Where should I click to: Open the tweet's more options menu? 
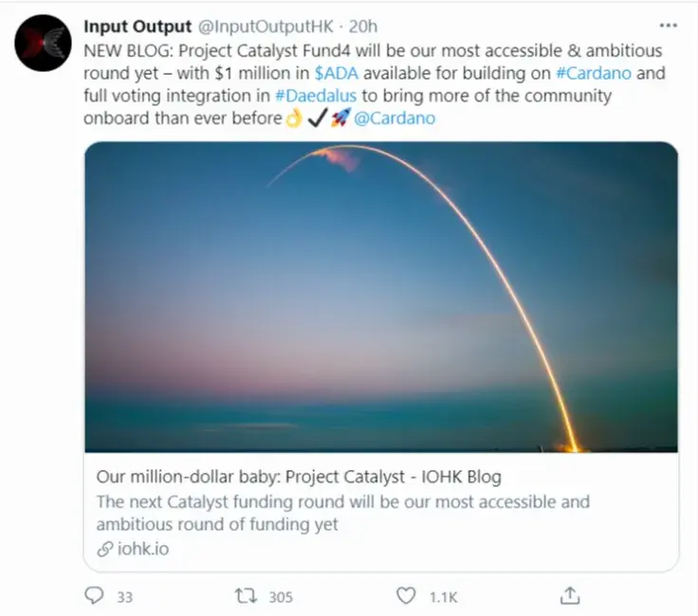tap(669, 25)
